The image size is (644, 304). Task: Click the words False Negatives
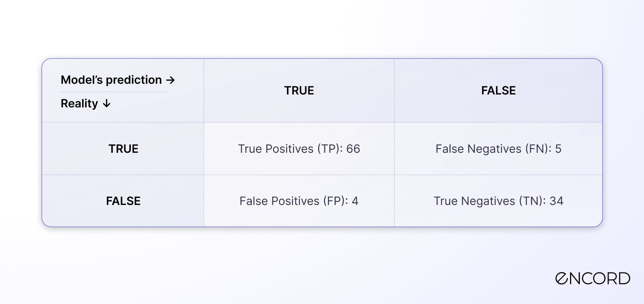(x=478, y=149)
